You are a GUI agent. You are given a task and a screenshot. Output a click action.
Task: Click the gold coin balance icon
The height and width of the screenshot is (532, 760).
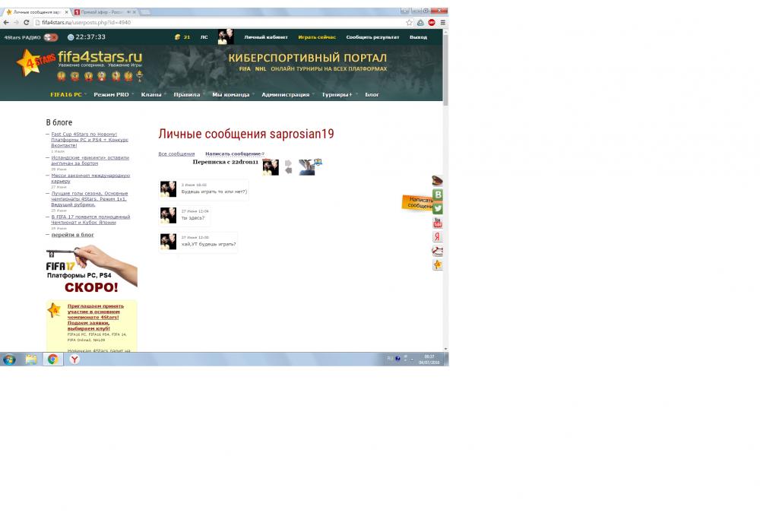click(x=177, y=36)
